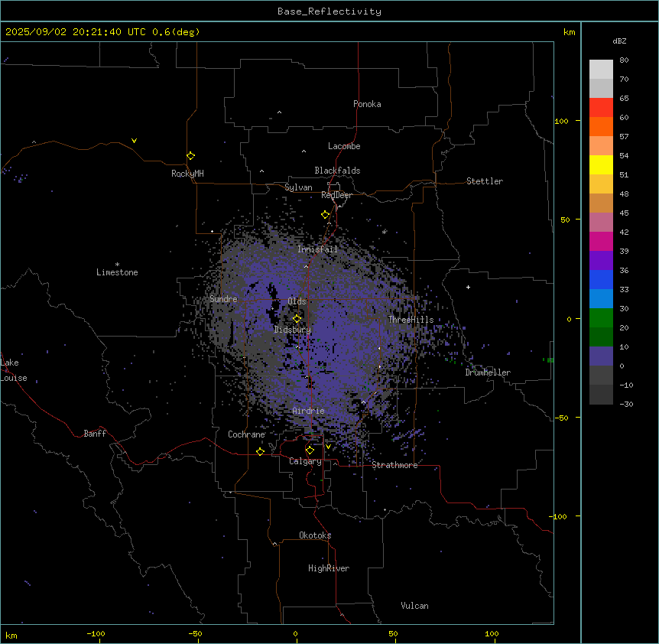Click the yellow V marker west of RockyMH
The width and height of the screenshot is (659, 644).
coord(134,141)
